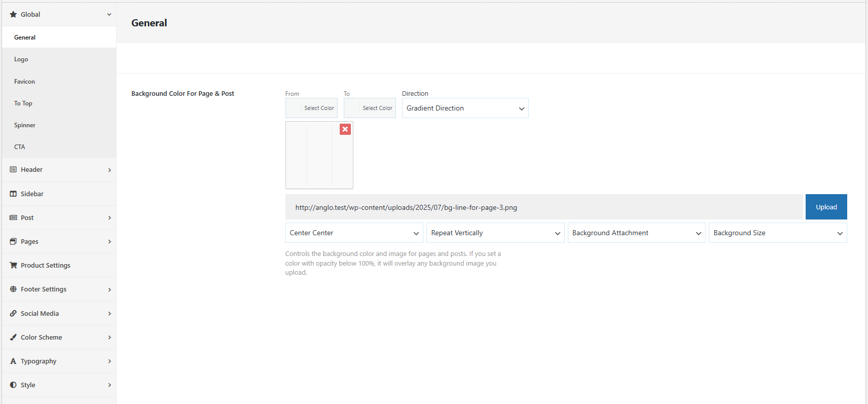868x404 pixels.
Task: Expand the Typography section chevron
Action: [110, 361]
